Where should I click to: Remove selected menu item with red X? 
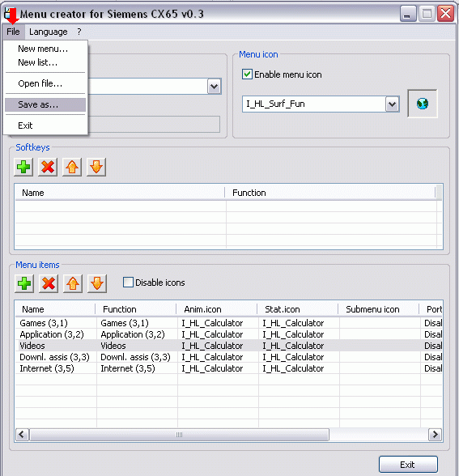tap(49, 283)
